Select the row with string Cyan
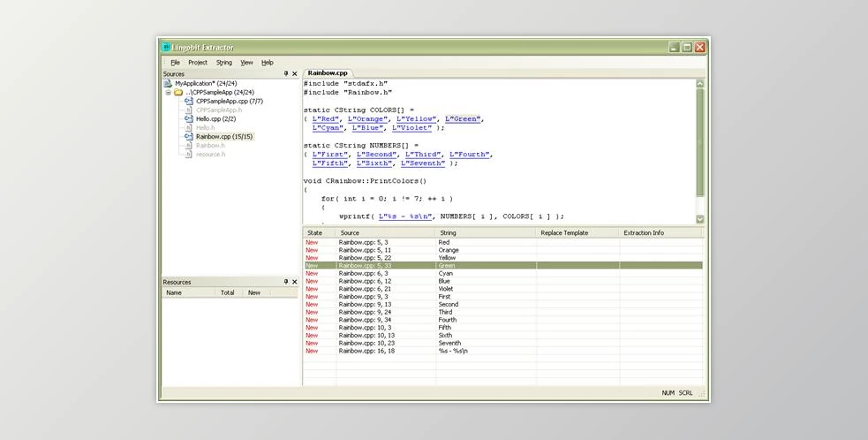 [x=445, y=274]
